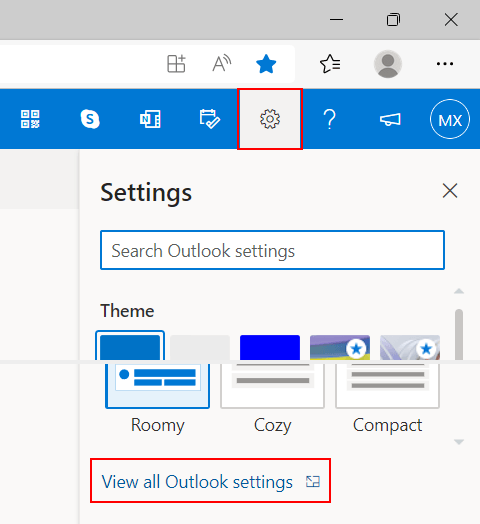Screen dimensions: 480x524
Task: Click browser Collections add icon
Action: coord(176,63)
